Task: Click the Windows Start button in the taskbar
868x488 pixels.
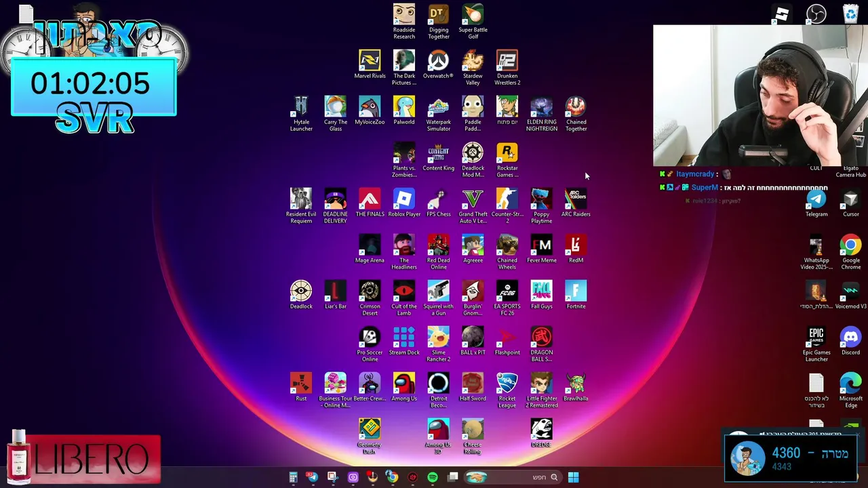Action: coord(573,477)
